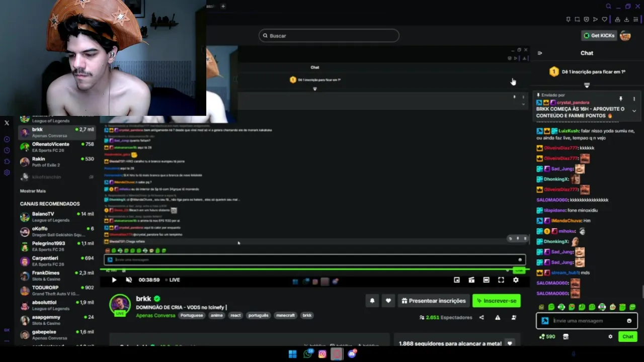Click Mostrar Mais in sidebar
Viewport: 644px width, 362px height.
[33, 191]
